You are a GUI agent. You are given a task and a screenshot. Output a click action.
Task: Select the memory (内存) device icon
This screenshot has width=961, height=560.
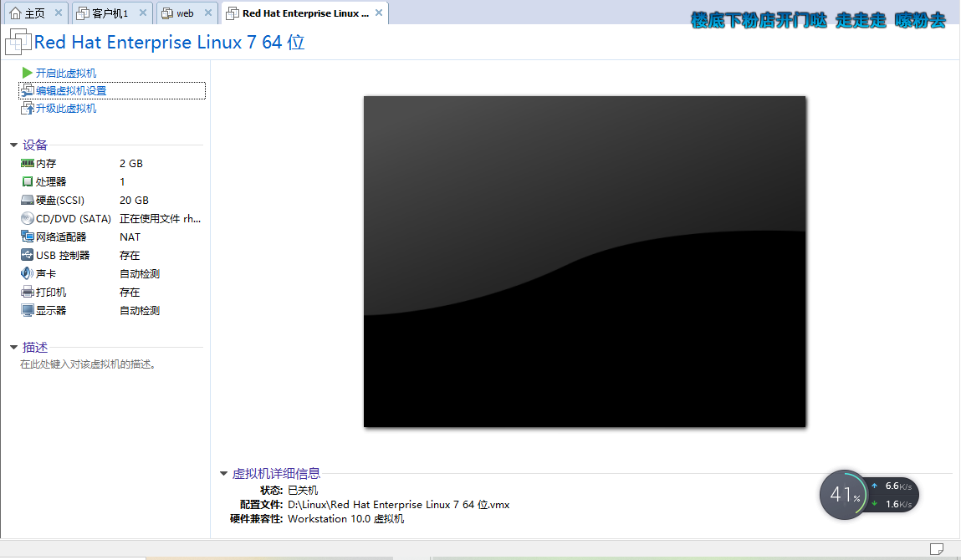click(27, 164)
